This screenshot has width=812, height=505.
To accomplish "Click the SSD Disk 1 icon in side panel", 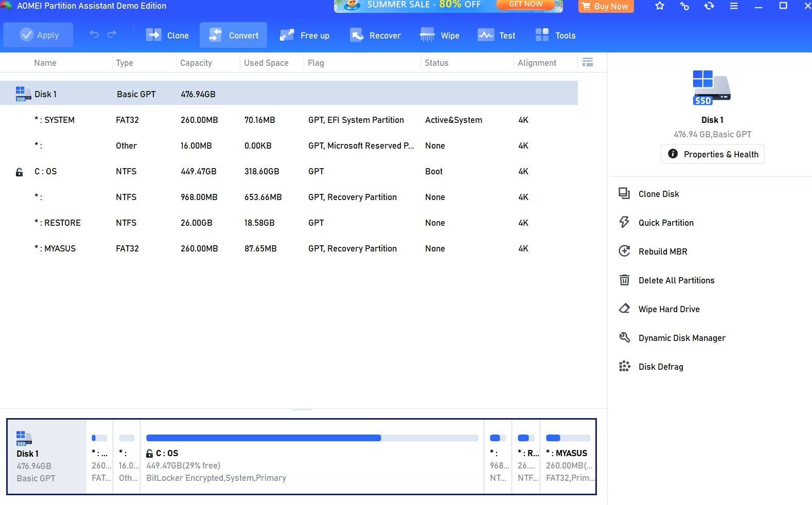I will coord(712,88).
